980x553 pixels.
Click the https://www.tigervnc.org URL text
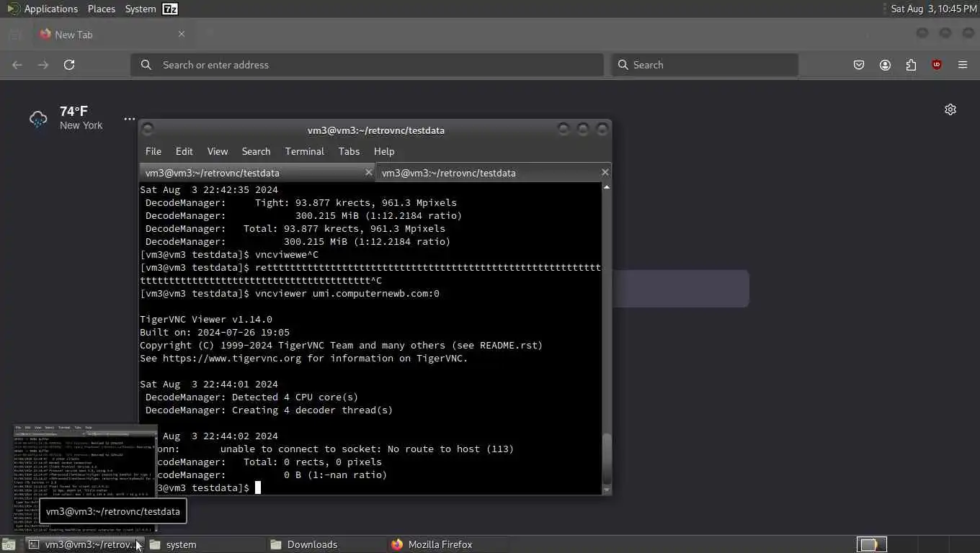tap(232, 359)
